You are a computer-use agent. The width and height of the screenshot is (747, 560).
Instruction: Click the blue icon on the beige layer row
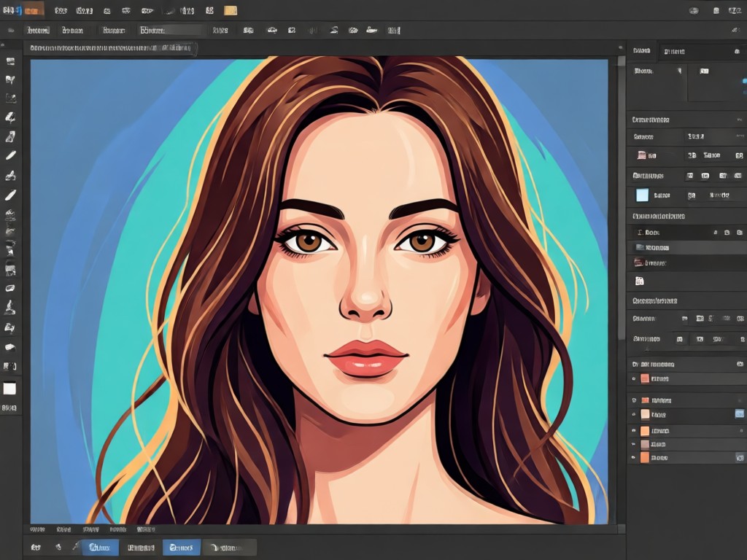click(740, 414)
